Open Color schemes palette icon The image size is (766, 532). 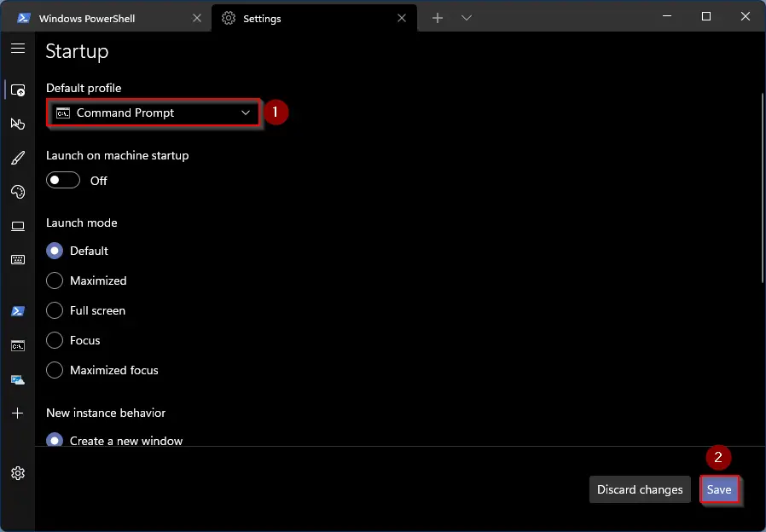[x=18, y=192]
